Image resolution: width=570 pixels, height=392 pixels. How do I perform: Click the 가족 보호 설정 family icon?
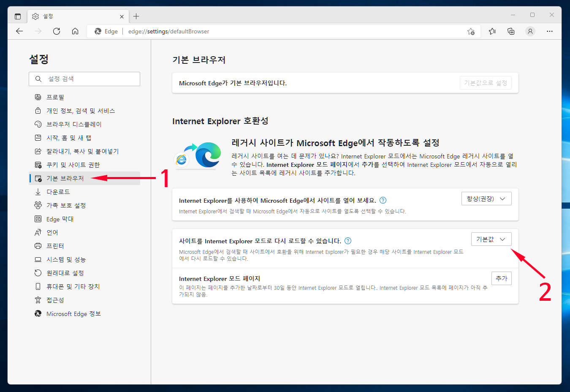point(38,205)
